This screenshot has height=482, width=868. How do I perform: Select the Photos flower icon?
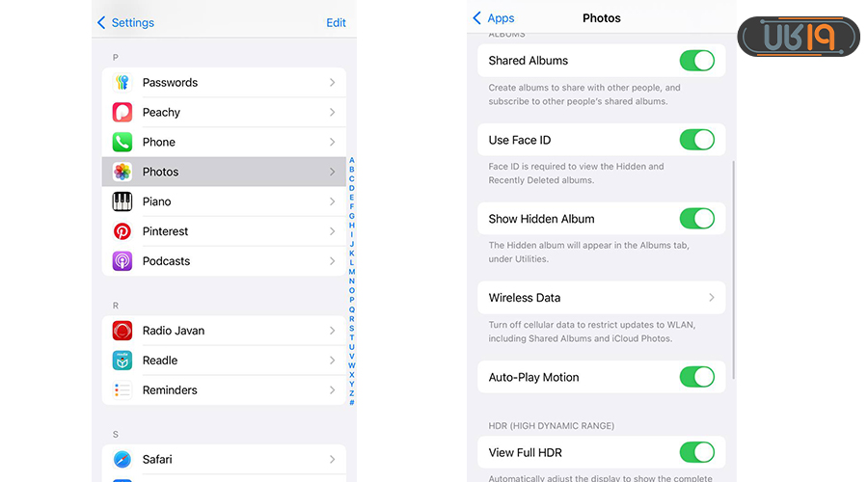tap(122, 173)
